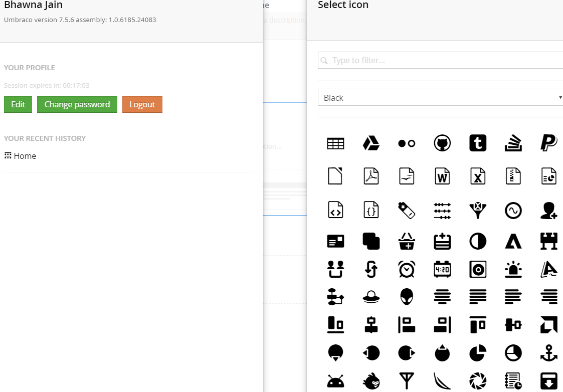Pick the PayPal logo icon

pyautogui.click(x=548, y=143)
